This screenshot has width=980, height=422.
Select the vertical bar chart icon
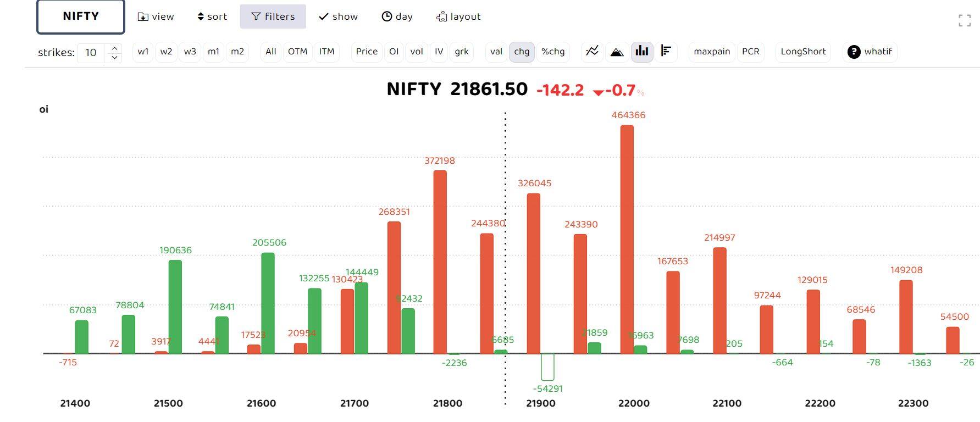(x=642, y=52)
